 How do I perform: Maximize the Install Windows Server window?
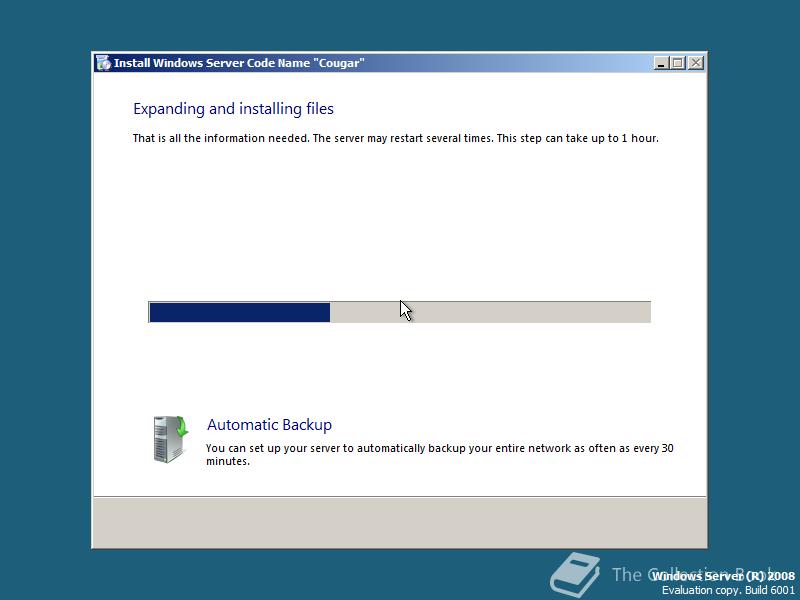point(678,63)
